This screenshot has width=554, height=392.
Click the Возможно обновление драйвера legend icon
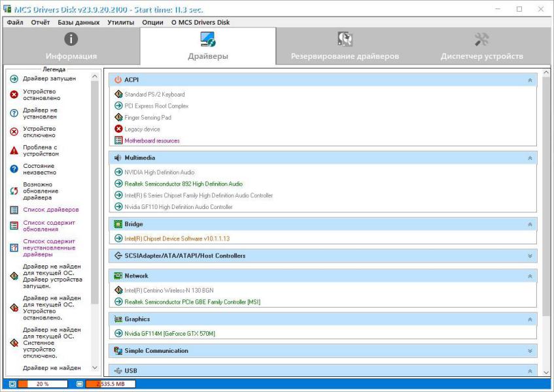point(14,191)
